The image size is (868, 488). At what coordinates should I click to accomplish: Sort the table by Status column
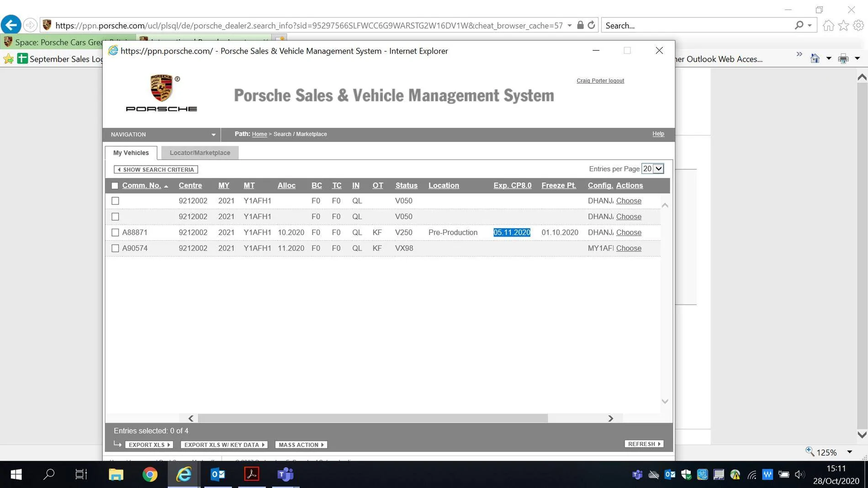pyautogui.click(x=406, y=186)
